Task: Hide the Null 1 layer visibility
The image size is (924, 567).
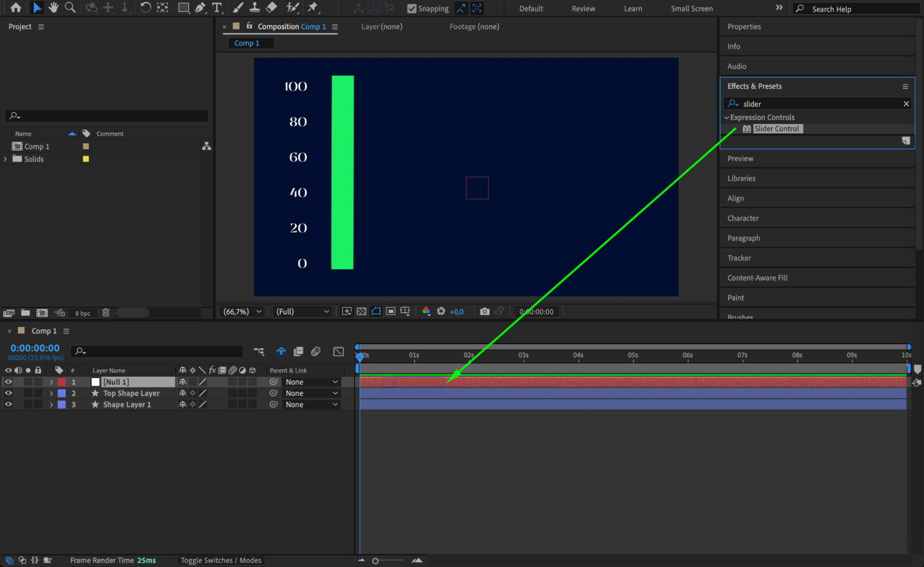Action: (x=8, y=382)
